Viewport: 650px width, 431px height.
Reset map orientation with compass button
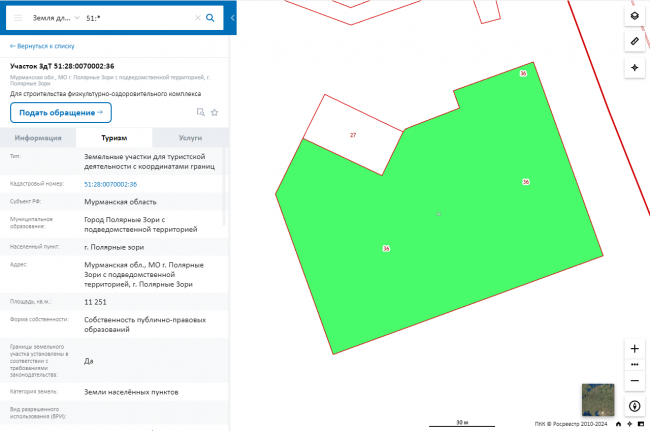click(x=634, y=406)
